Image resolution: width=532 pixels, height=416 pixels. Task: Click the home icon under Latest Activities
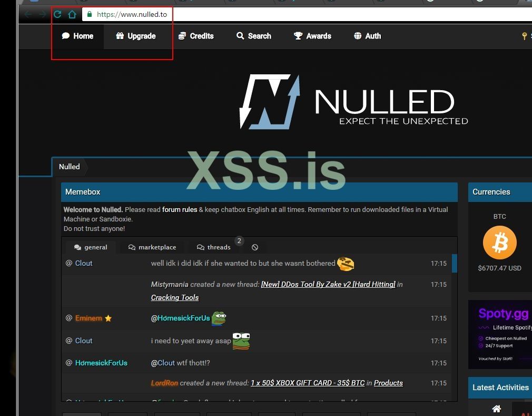pyautogui.click(x=496, y=409)
